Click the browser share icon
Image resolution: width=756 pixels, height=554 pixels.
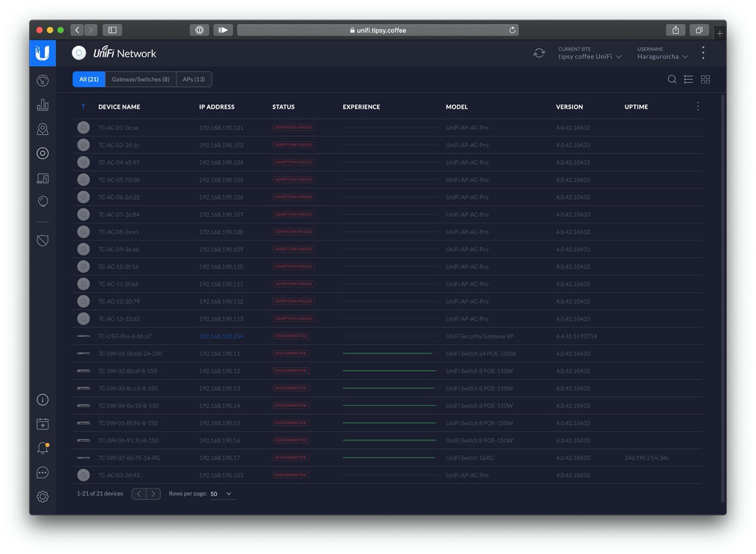click(x=675, y=30)
